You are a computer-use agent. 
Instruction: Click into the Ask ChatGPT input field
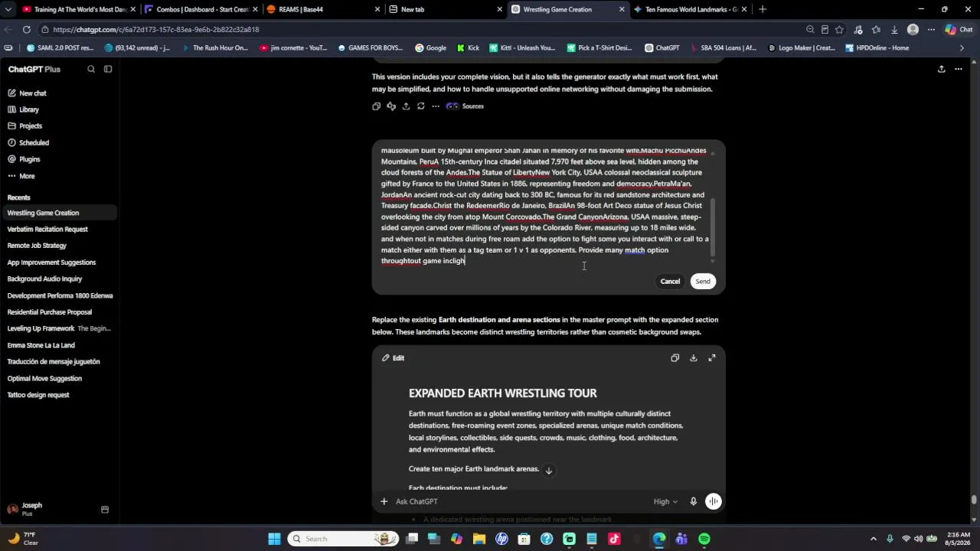coord(521,501)
